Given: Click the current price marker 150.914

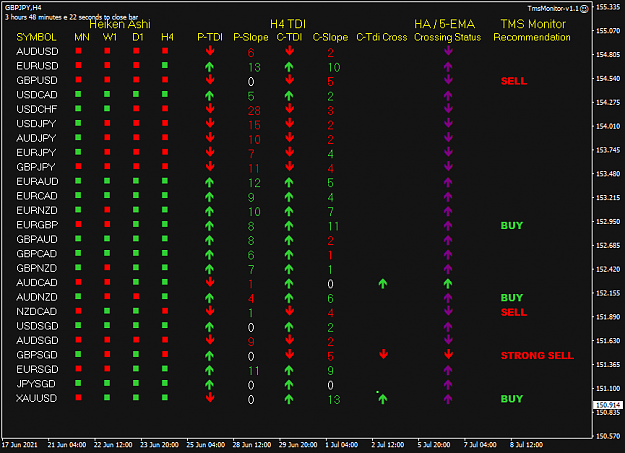Looking at the screenshot, I should click(x=608, y=405).
